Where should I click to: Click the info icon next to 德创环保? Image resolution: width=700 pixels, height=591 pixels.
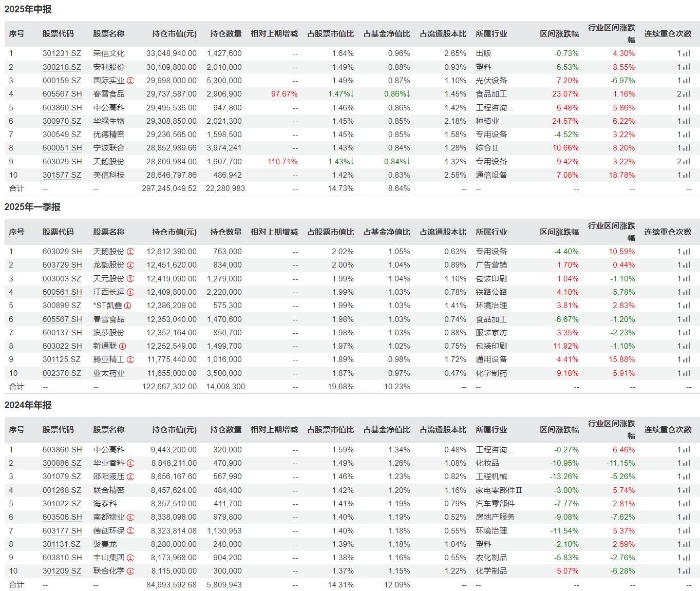pos(130,531)
